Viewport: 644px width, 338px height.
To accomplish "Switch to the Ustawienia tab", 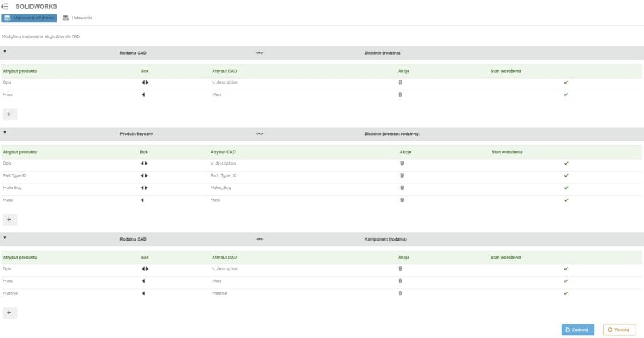I will (x=77, y=18).
